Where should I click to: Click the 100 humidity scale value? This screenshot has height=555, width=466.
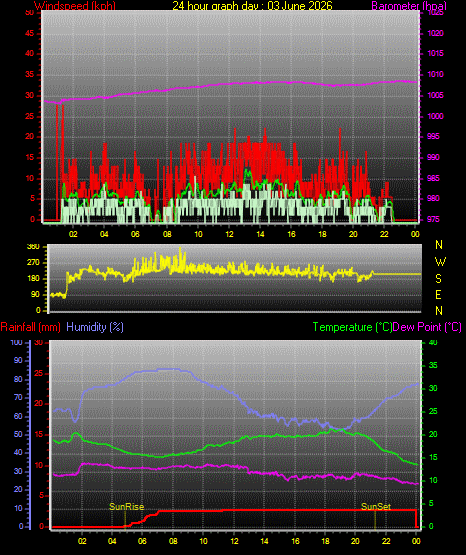coord(16,343)
